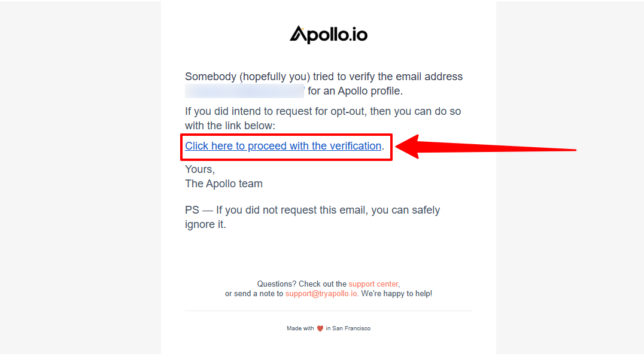Image resolution: width=644 pixels, height=356 pixels.
Task: Click 'Questions? Check out the' footer text
Action: pyautogui.click(x=302, y=284)
